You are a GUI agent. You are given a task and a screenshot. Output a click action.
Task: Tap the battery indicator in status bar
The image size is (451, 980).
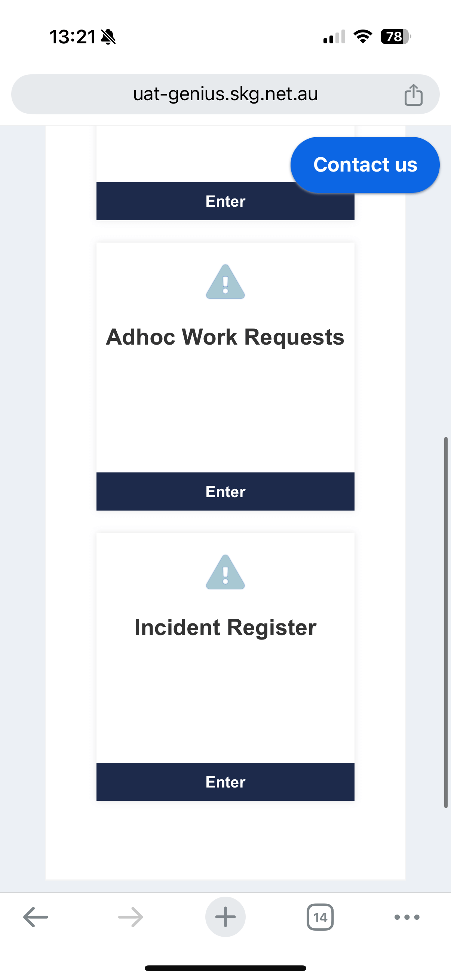(396, 37)
